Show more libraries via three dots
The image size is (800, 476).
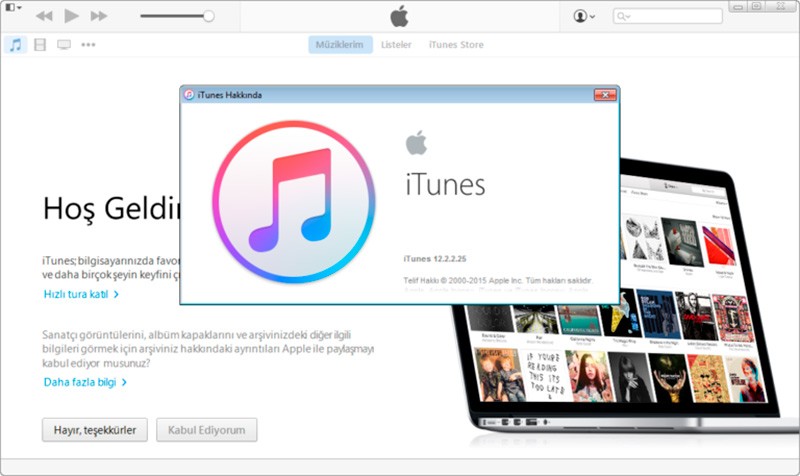pos(88,45)
